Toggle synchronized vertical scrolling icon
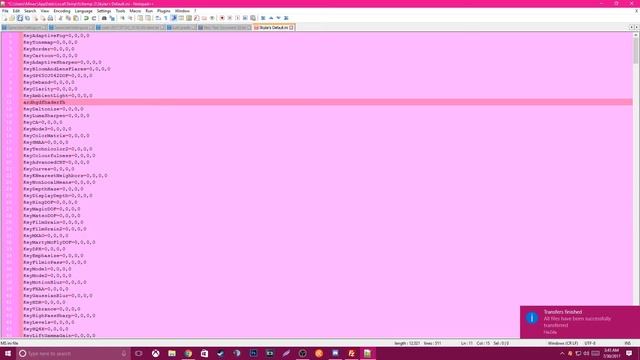This screenshot has height=360, width=640. (x=140, y=18)
